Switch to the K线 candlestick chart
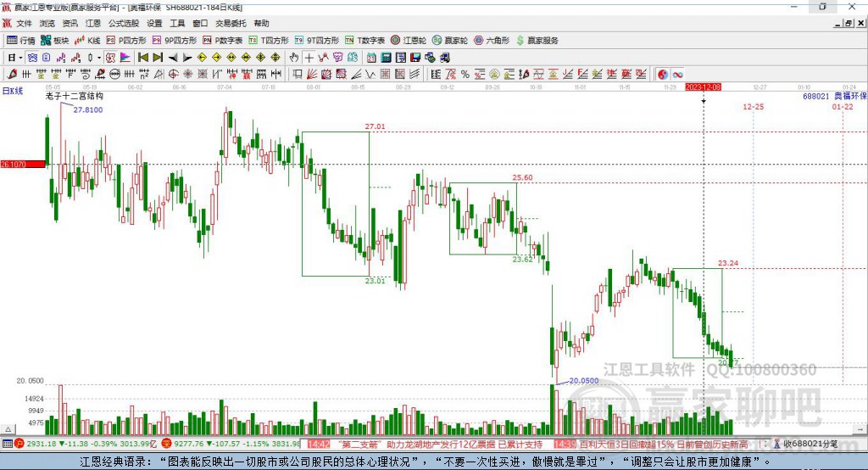This screenshot has height=470, width=868. coord(87,41)
